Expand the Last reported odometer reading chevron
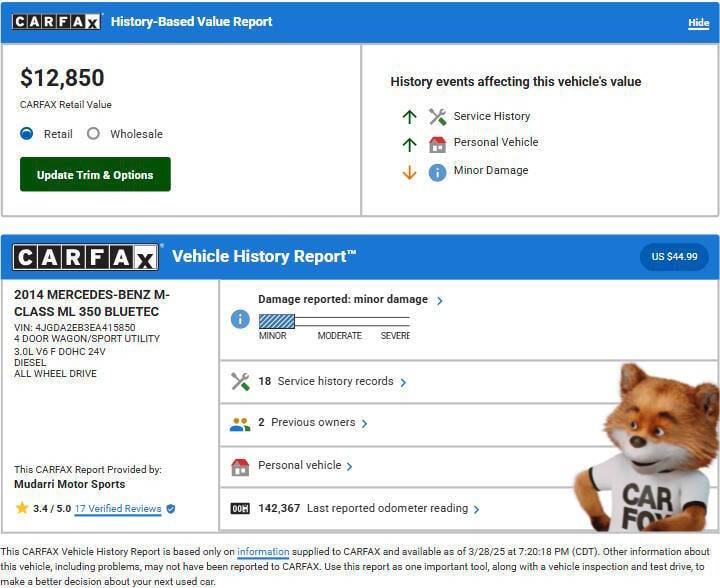Image resolution: width=720 pixels, height=588 pixels. [476, 510]
